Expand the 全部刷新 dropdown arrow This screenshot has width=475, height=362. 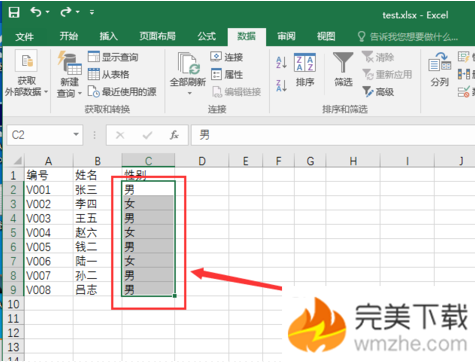click(x=189, y=93)
